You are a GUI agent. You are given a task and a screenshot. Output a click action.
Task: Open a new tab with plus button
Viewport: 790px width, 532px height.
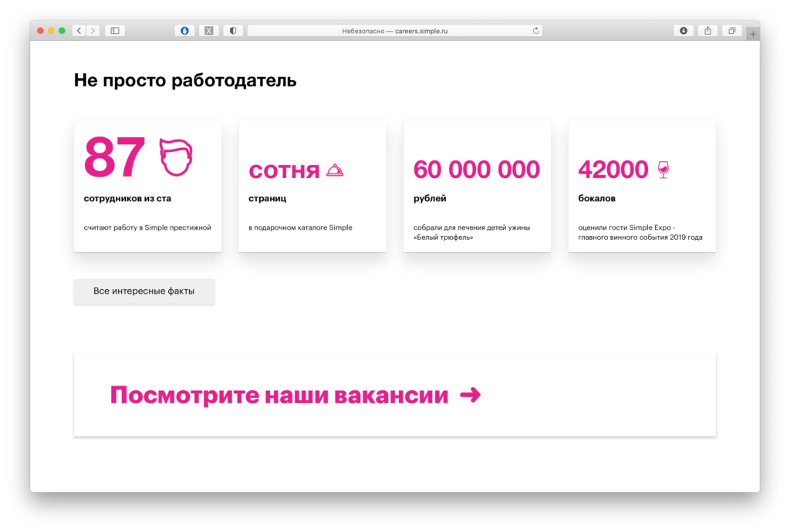pyautogui.click(x=753, y=34)
